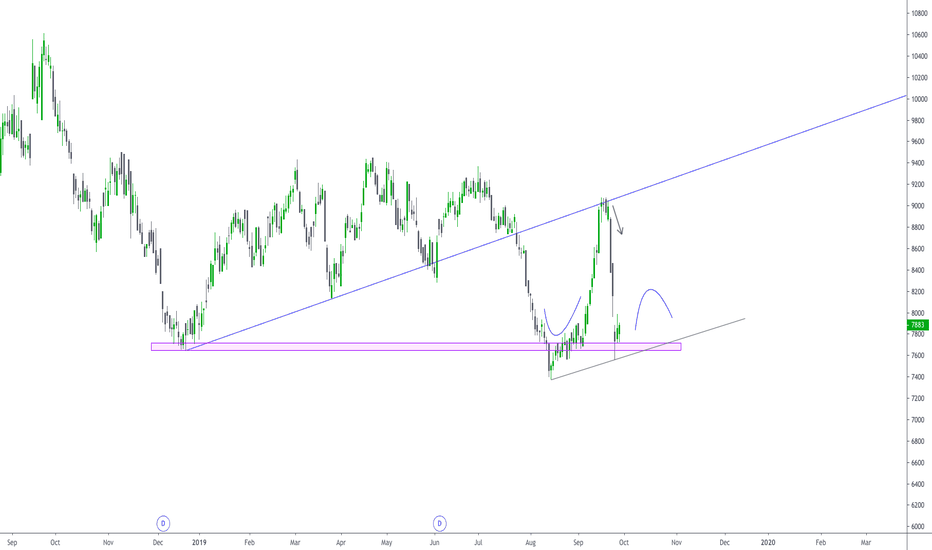Click the 6200 price axis label
The width and height of the screenshot is (932, 550).
click(919, 505)
